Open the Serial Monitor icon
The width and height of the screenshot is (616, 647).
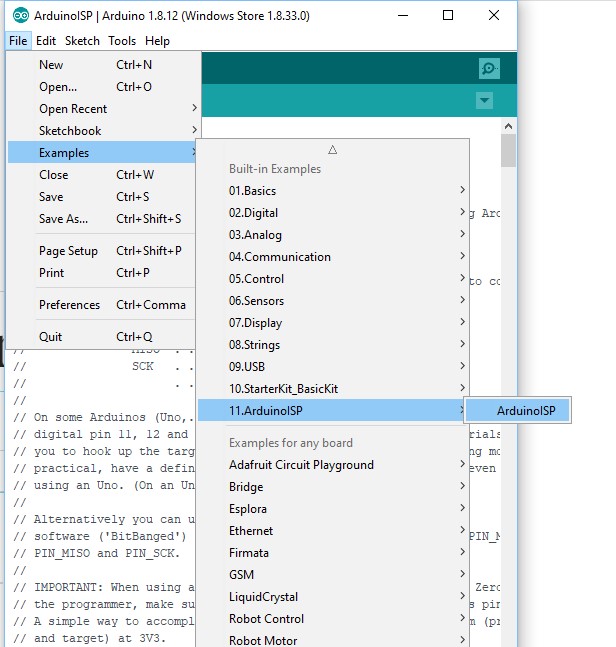[489, 68]
